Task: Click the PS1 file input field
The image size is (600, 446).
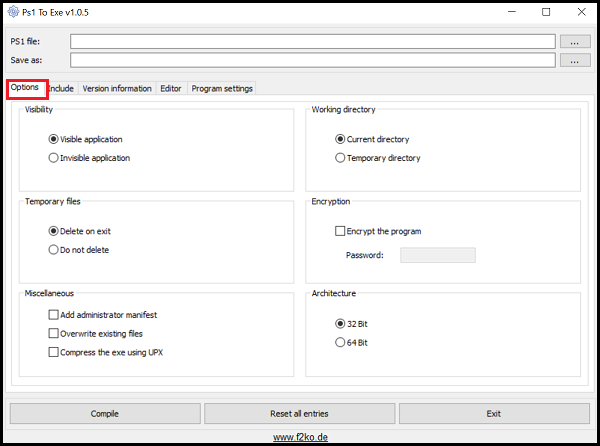Action: click(312, 42)
